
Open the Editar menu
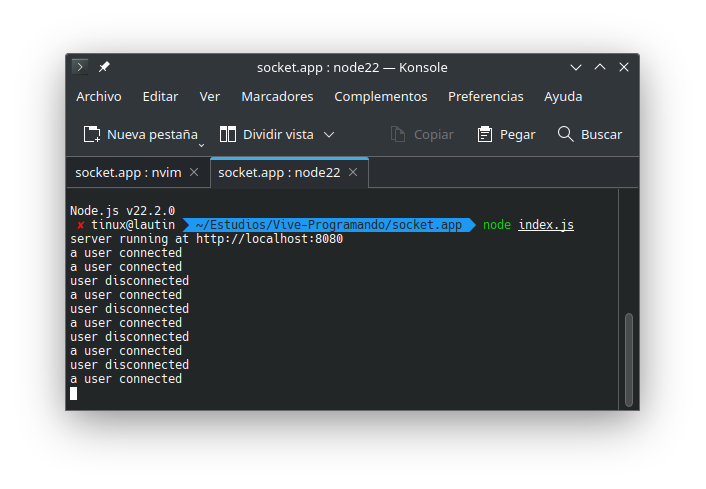(x=160, y=97)
